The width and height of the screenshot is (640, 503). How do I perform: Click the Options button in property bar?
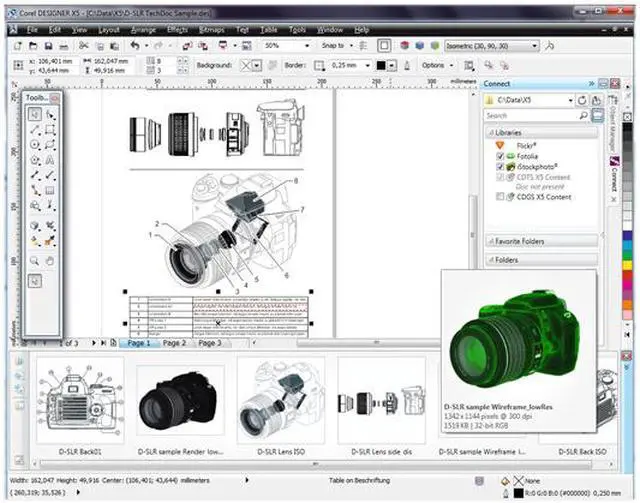(433, 65)
